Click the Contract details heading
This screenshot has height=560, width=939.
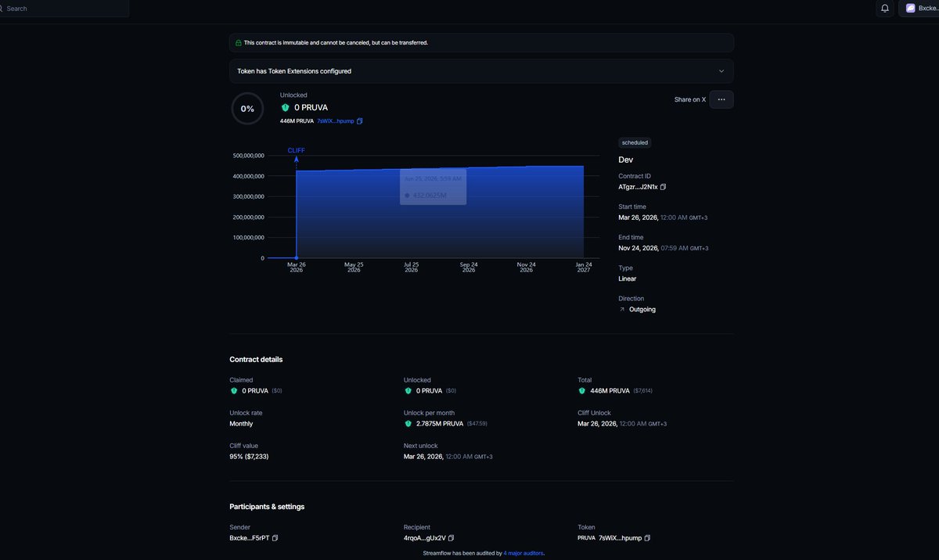pyautogui.click(x=256, y=360)
